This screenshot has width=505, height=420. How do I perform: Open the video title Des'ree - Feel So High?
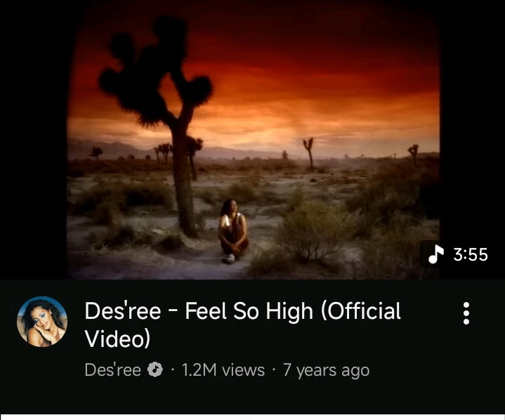point(242,324)
